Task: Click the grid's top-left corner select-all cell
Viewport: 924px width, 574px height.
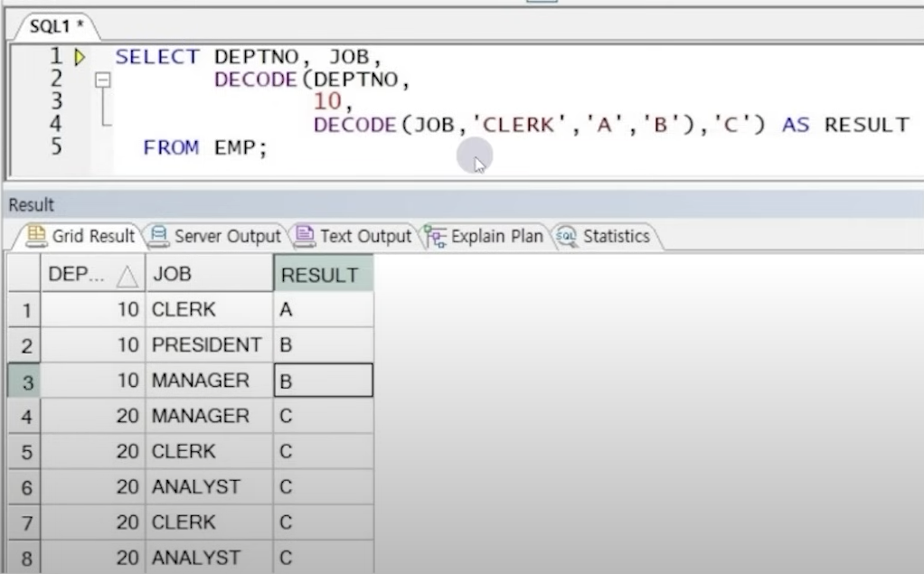Action: [24, 274]
